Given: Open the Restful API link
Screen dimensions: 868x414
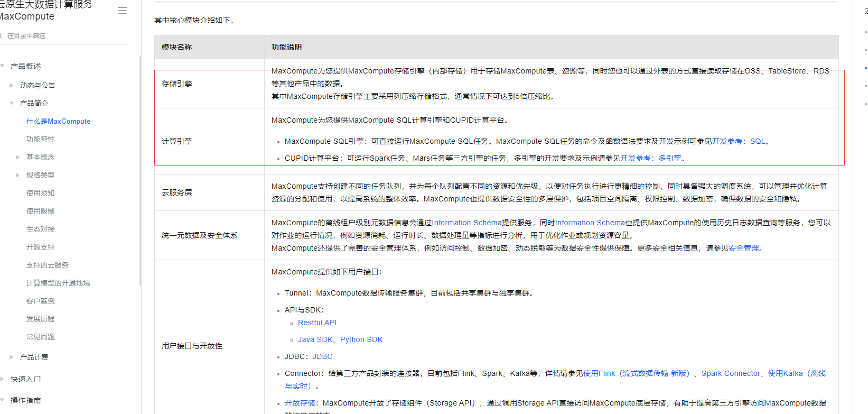Looking at the screenshot, I should [317, 323].
